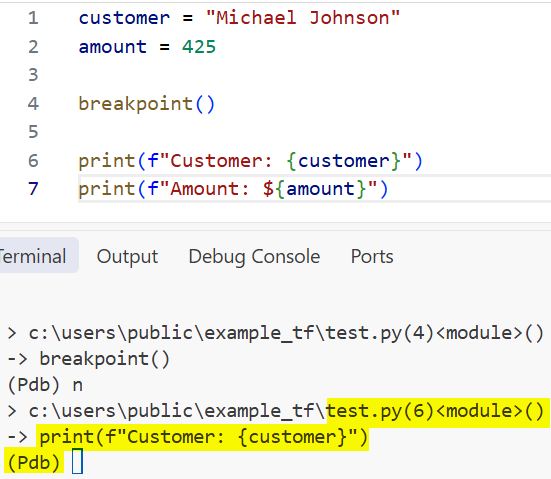Switch to the Ports tab
Screen dimensions: 551x479
coord(372,256)
